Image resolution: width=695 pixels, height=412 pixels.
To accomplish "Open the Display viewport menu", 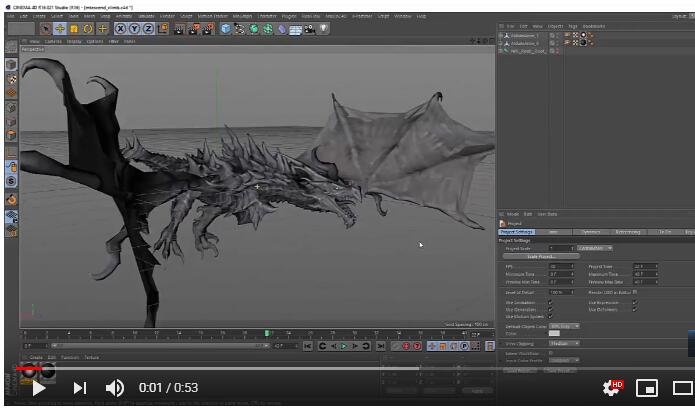I will (x=74, y=42).
